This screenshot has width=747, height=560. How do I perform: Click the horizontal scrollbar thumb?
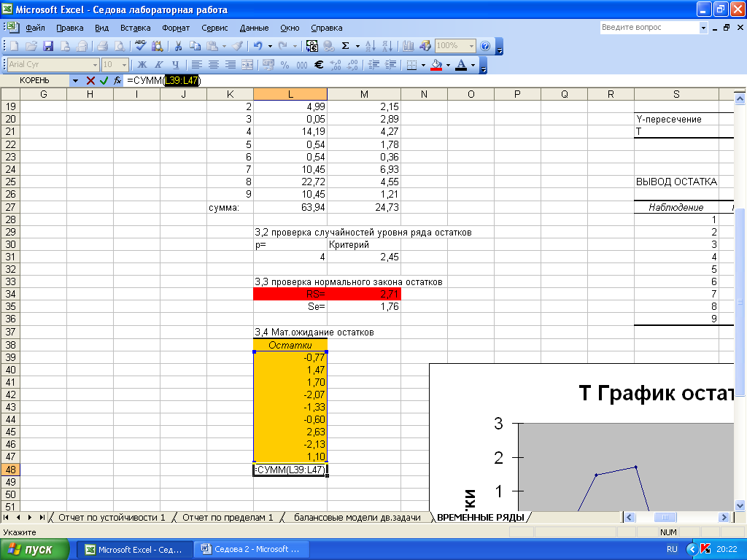click(x=665, y=518)
